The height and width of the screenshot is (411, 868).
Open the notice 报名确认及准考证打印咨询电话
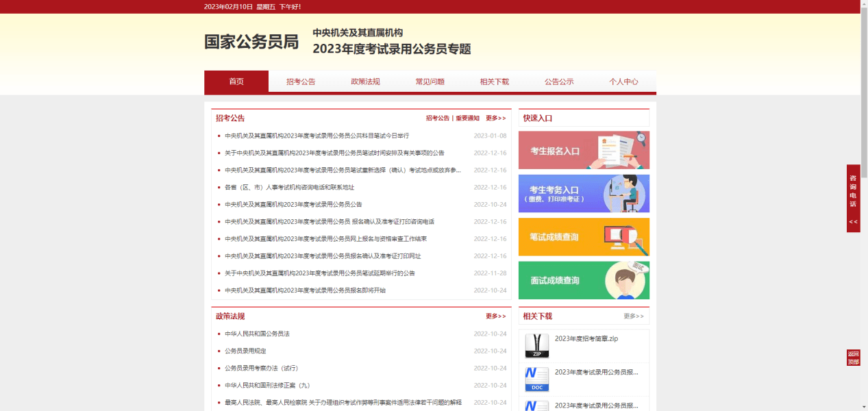(330, 221)
